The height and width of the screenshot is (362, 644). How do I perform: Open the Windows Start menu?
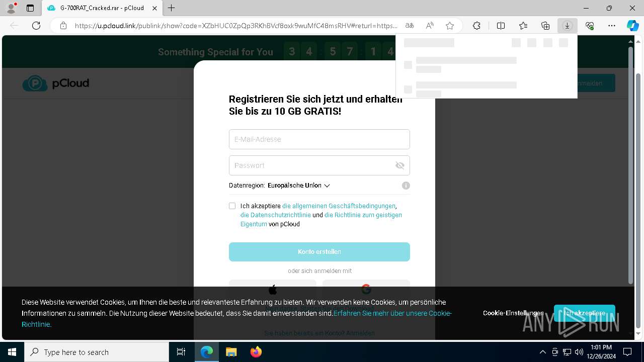tap(12, 352)
